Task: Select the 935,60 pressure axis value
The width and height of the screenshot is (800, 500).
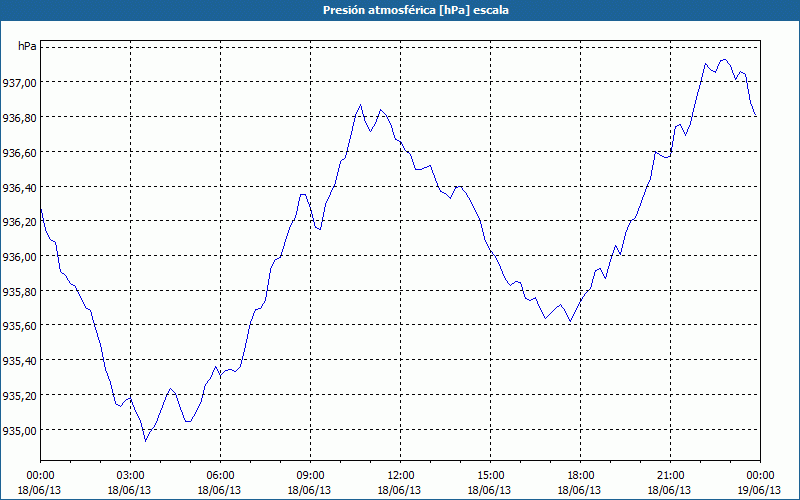Action: 19,326
